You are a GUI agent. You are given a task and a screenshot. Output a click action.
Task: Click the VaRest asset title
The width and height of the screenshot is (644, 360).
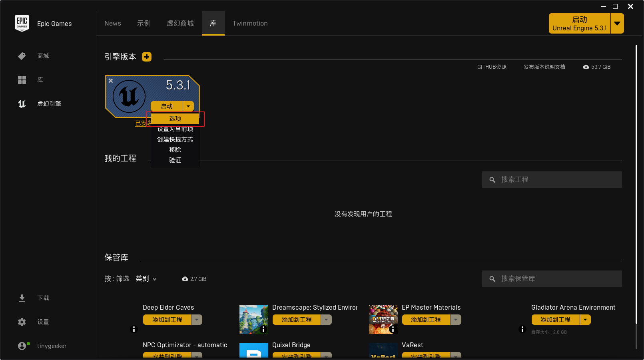pyautogui.click(x=413, y=345)
